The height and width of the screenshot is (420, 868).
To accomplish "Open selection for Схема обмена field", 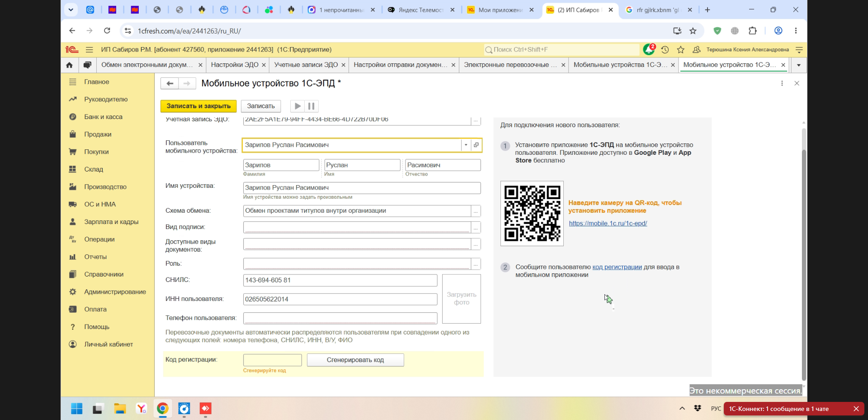I will point(476,211).
